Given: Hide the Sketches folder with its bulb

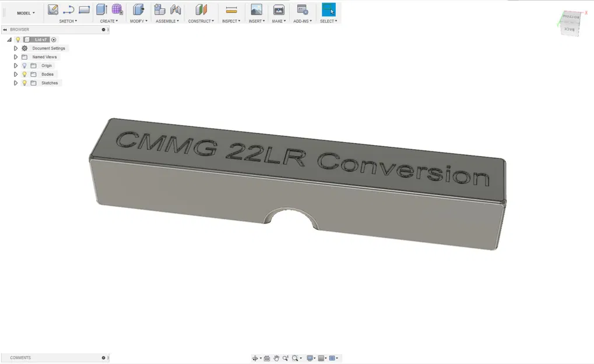Looking at the screenshot, I should (24, 83).
